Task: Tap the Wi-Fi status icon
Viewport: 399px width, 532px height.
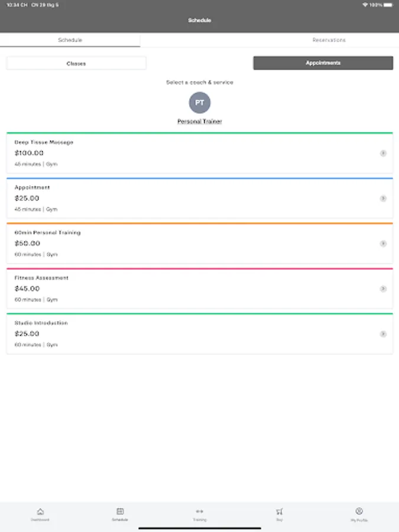Action: point(365,5)
